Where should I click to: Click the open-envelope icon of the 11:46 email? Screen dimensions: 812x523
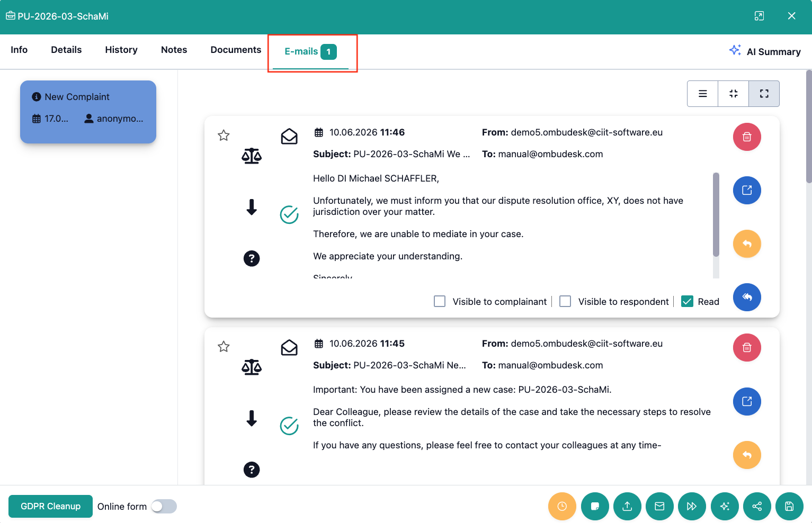pos(289,137)
